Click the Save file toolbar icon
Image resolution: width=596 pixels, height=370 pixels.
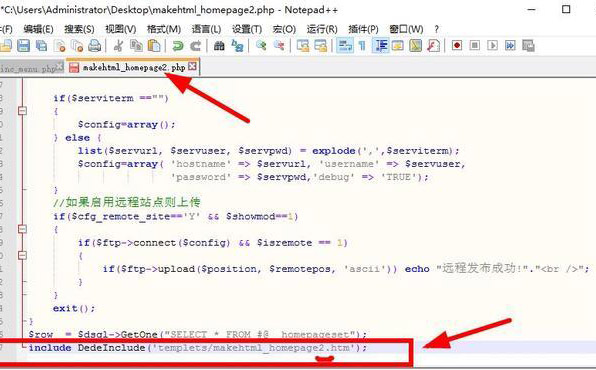point(24,46)
